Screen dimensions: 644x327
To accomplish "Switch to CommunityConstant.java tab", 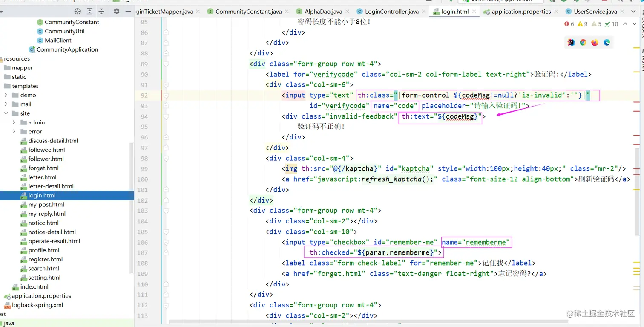I will pyautogui.click(x=248, y=12).
